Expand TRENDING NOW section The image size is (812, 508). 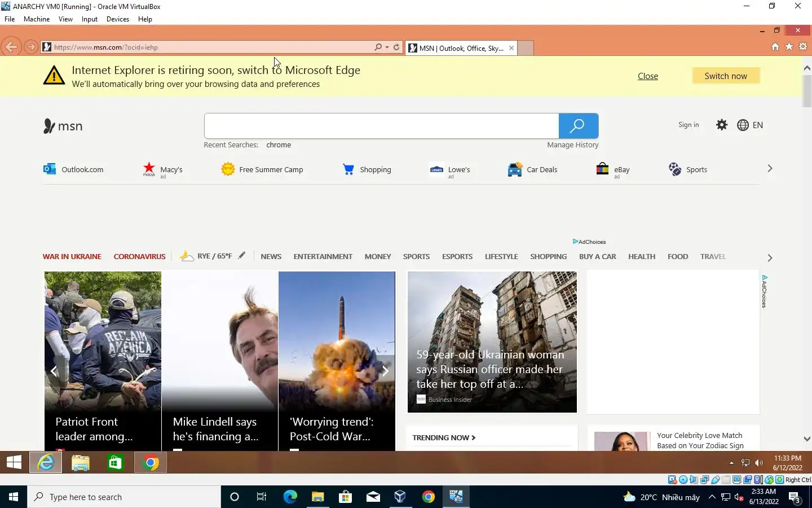click(444, 437)
